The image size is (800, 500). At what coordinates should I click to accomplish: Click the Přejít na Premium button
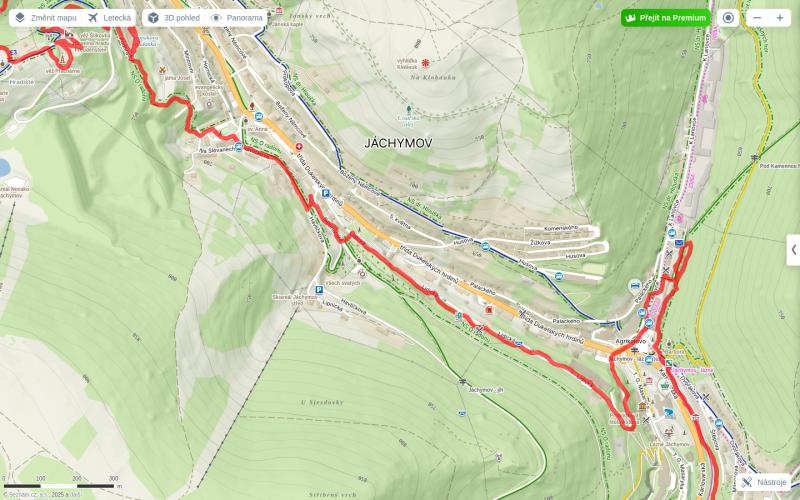(x=665, y=18)
